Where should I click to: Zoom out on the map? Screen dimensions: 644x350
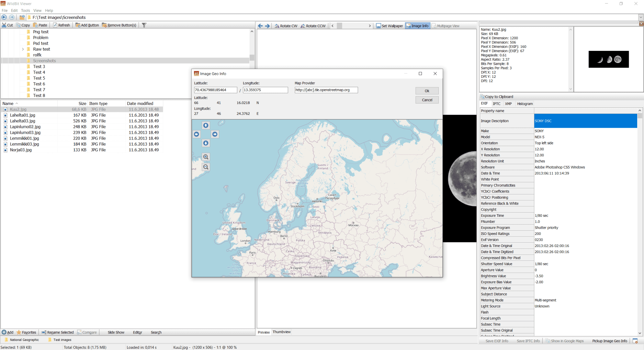[x=206, y=167]
